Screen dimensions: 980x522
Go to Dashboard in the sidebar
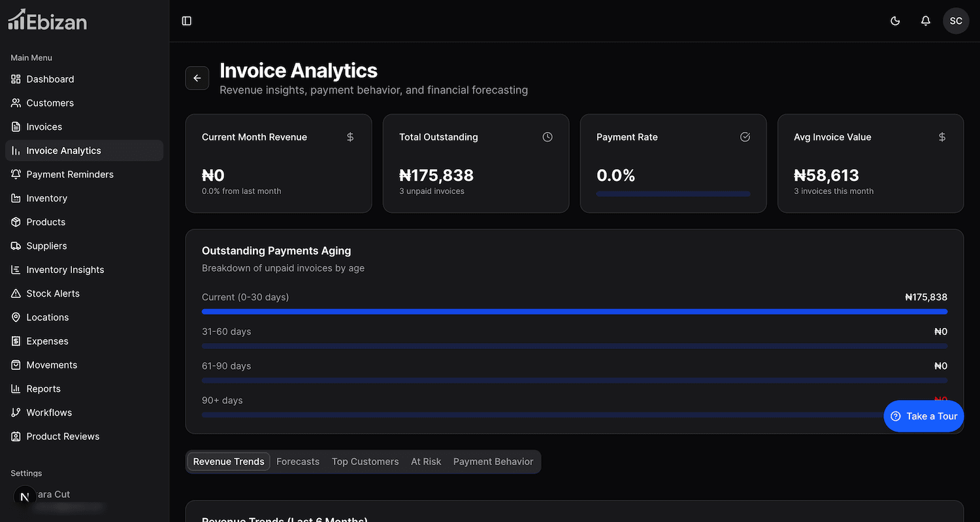tap(50, 79)
